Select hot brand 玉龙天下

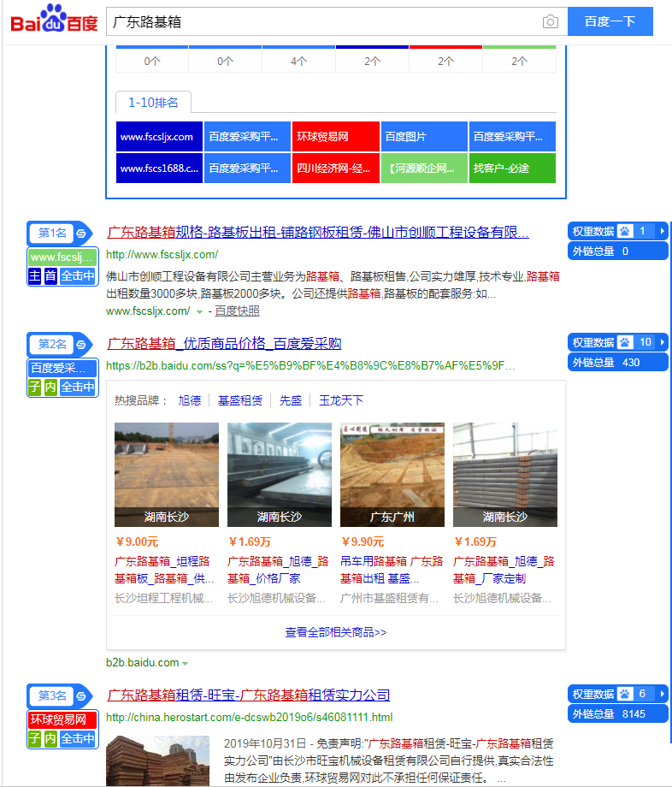[341, 400]
